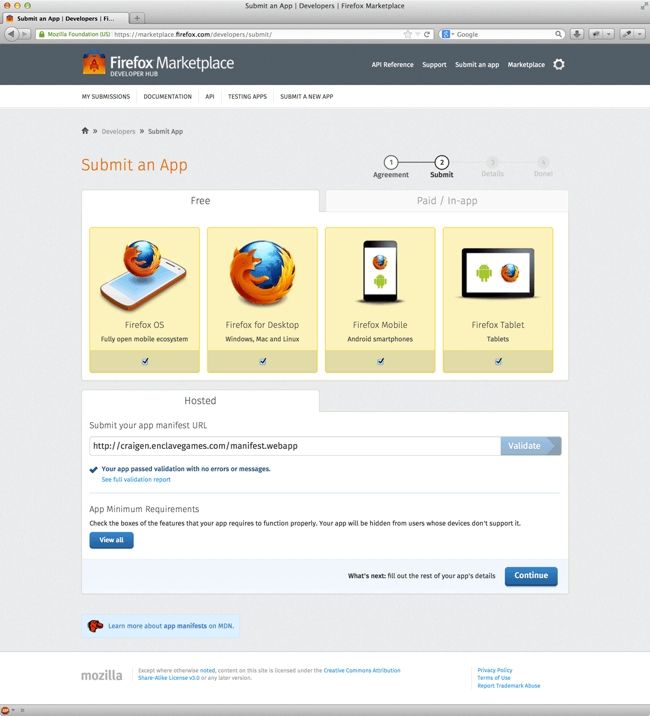Open the Downloads toolbar button

pos(577,34)
